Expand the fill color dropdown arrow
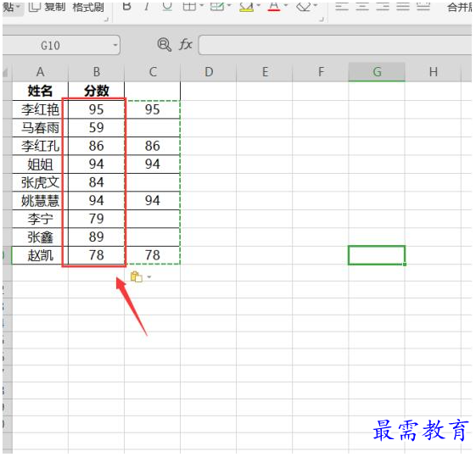The width and height of the screenshot is (476, 457). click(x=258, y=5)
